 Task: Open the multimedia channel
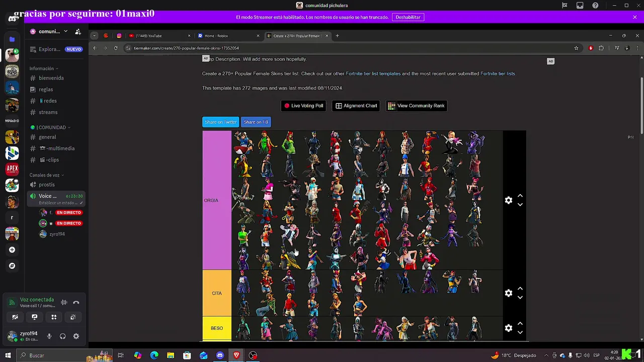point(56,148)
